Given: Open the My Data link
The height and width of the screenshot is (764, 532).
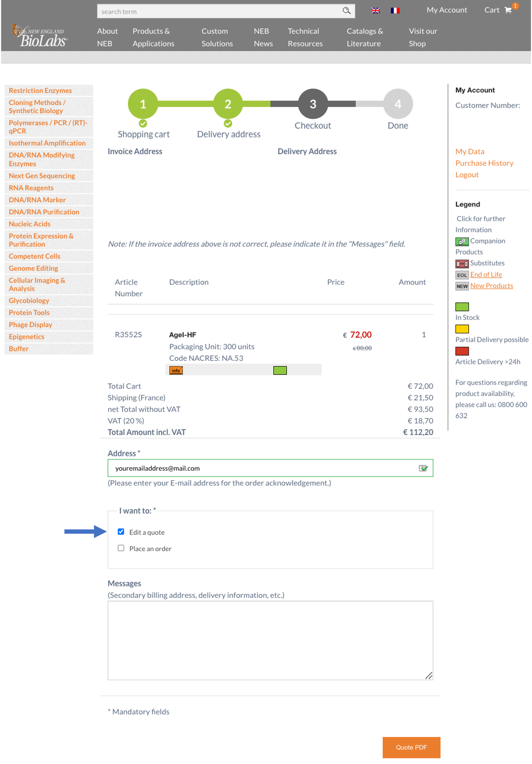Looking at the screenshot, I should pos(469,151).
